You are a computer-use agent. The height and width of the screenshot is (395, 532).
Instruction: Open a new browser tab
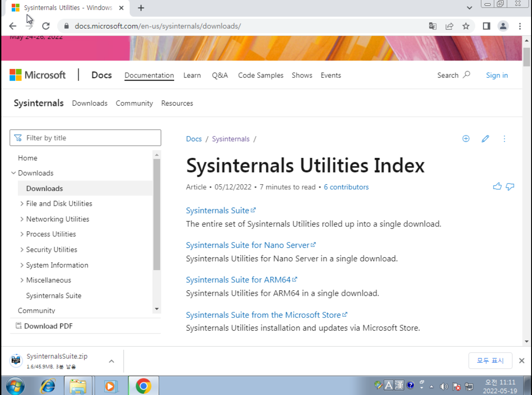pyautogui.click(x=141, y=8)
